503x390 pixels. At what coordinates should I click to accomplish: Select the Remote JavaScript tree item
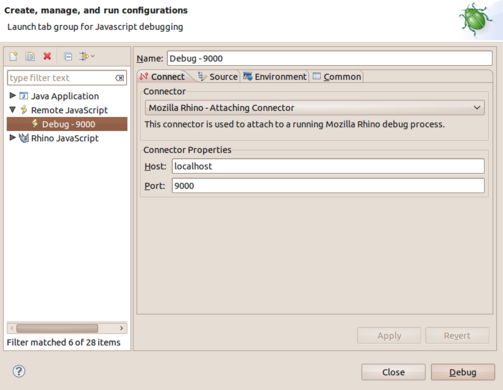point(69,110)
